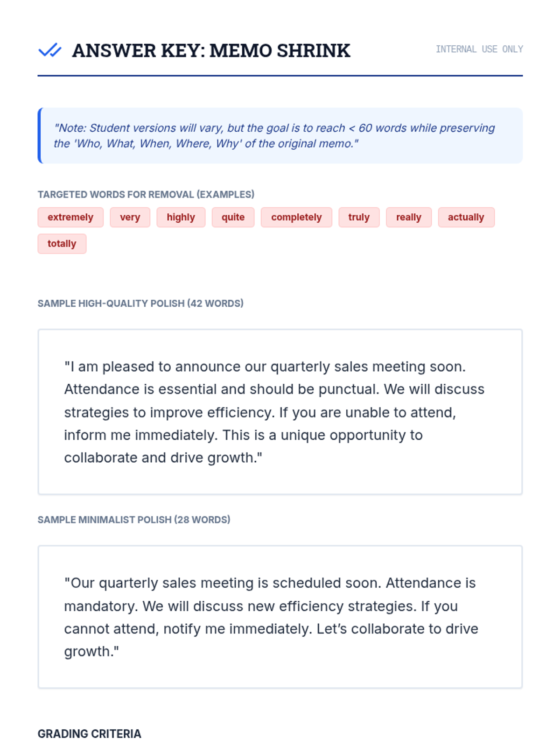Click the 'truly' word tag

point(359,217)
